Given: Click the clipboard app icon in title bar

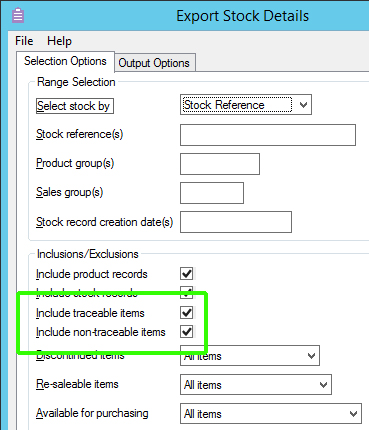Looking at the screenshot, I should 18,16.
